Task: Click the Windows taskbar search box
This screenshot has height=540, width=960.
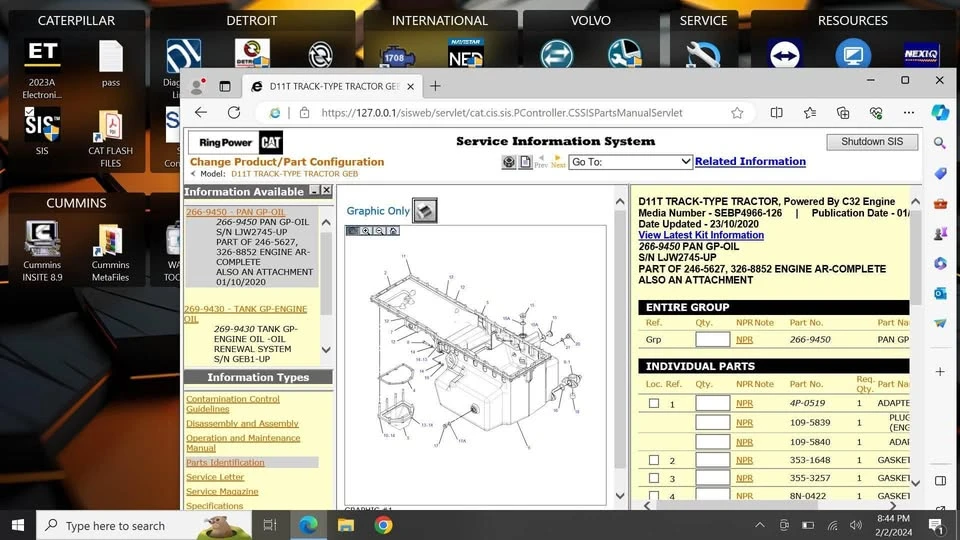Action: pos(144,525)
